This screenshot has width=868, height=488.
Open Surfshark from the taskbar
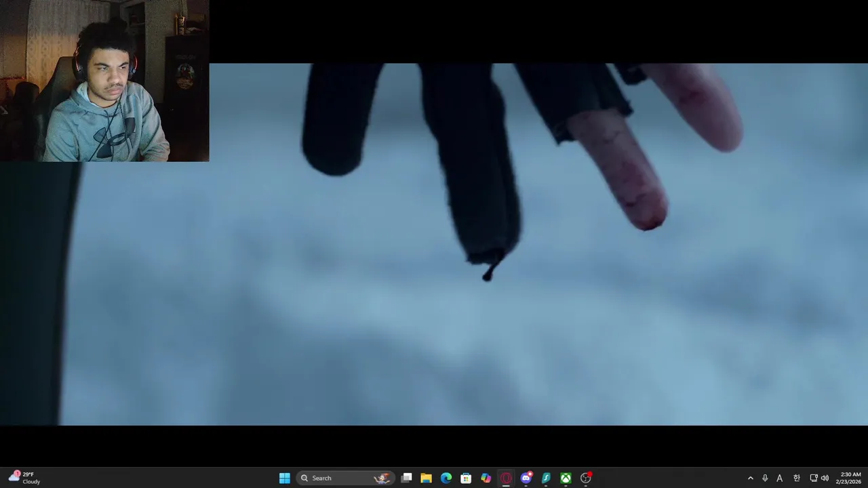coord(546,478)
